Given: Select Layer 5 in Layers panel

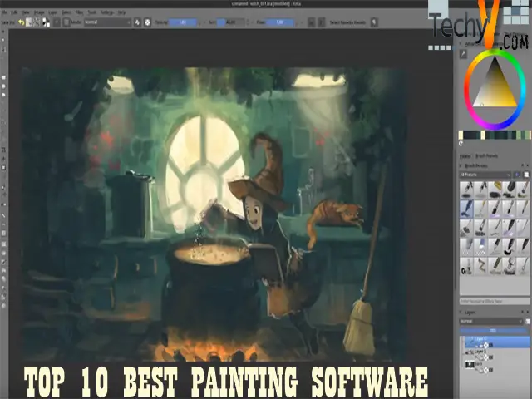Looking at the screenshot, I should (x=480, y=352).
